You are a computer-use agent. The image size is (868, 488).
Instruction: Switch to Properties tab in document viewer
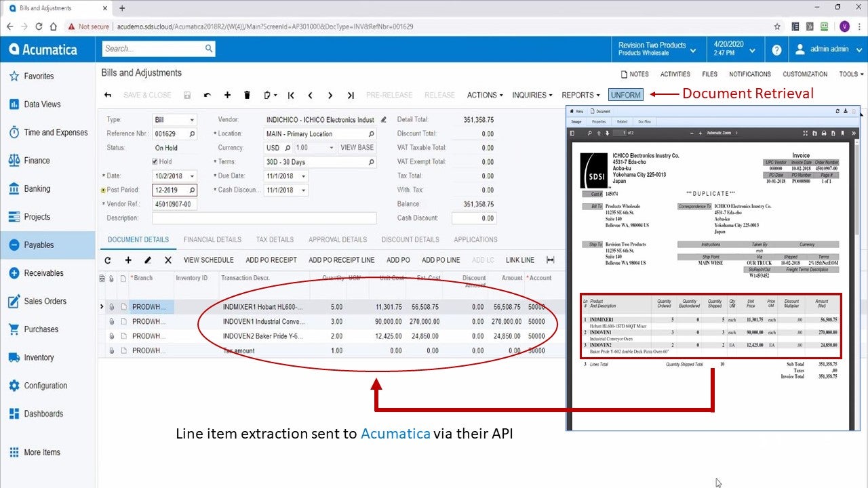tap(599, 122)
